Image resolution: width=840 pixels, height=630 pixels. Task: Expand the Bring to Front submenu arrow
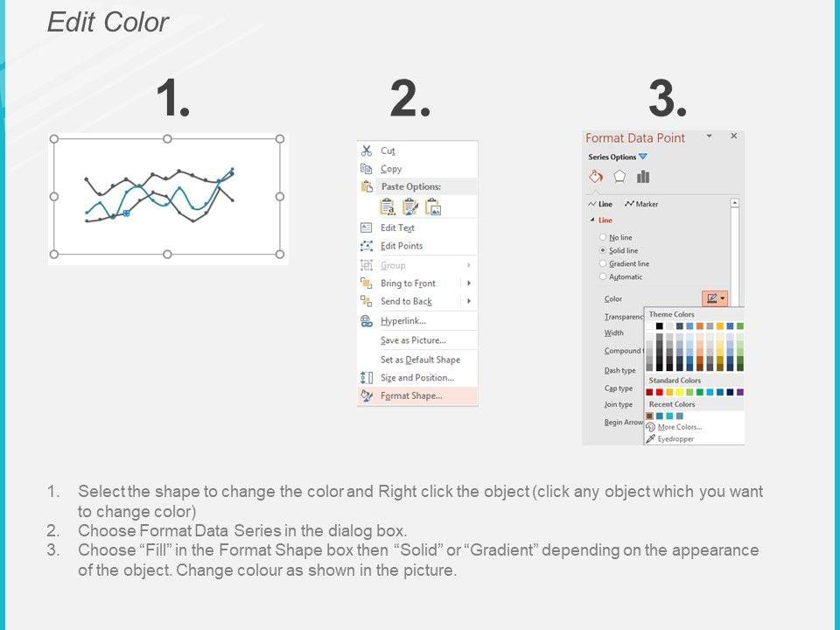469,283
